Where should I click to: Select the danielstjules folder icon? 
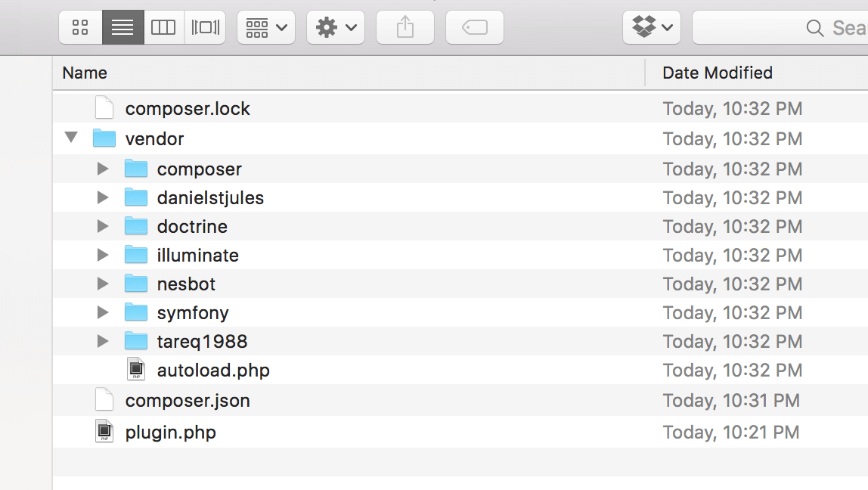tap(136, 197)
